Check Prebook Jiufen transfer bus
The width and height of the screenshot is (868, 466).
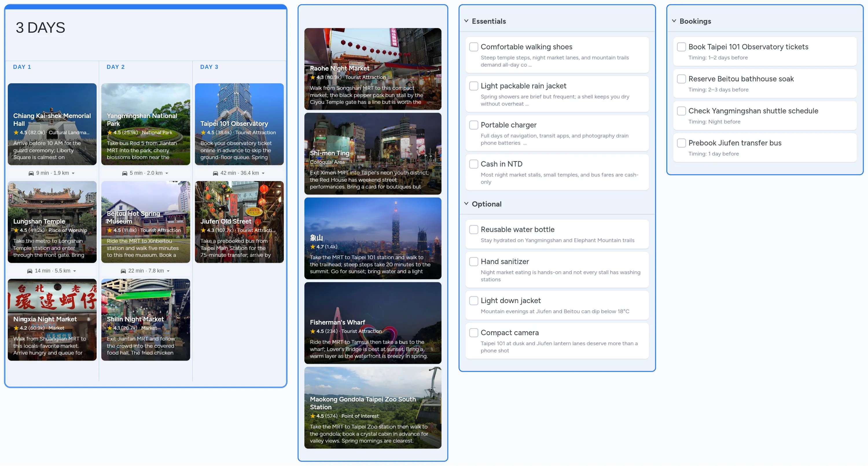pyautogui.click(x=681, y=143)
